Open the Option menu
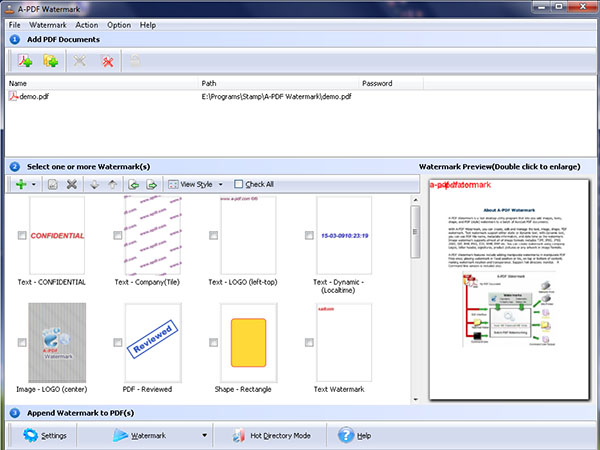 click(119, 25)
